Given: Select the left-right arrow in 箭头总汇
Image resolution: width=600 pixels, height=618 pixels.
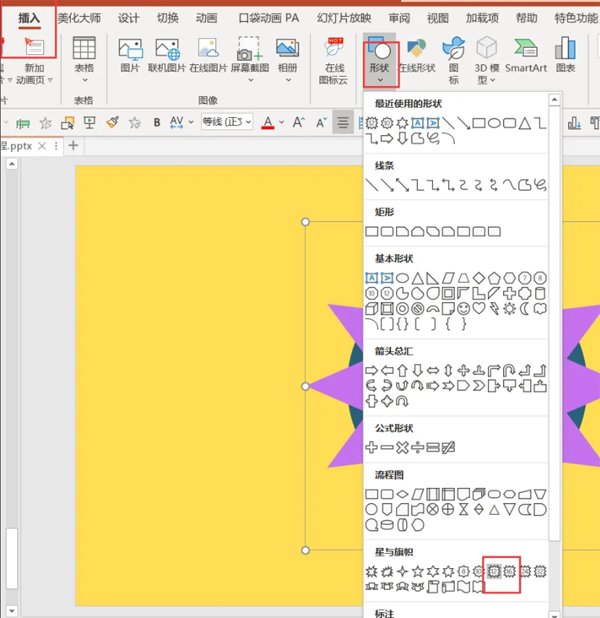Looking at the screenshot, I should (x=433, y=370).
